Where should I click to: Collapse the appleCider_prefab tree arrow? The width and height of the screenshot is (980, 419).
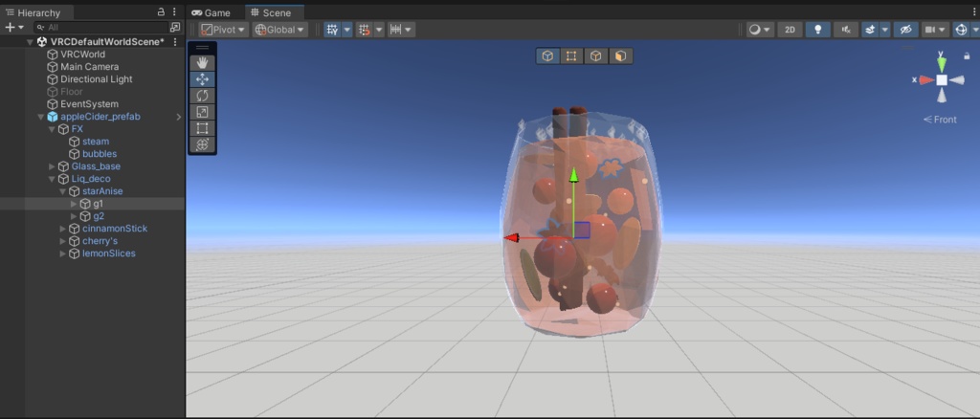[40, 117]
